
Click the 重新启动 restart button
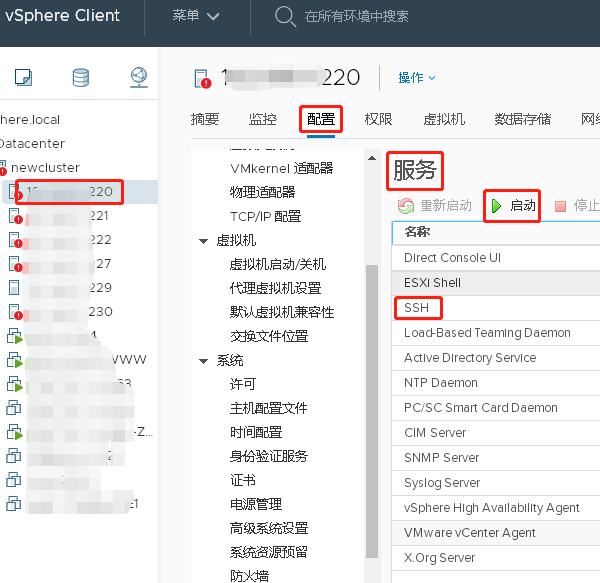[435, 206]
